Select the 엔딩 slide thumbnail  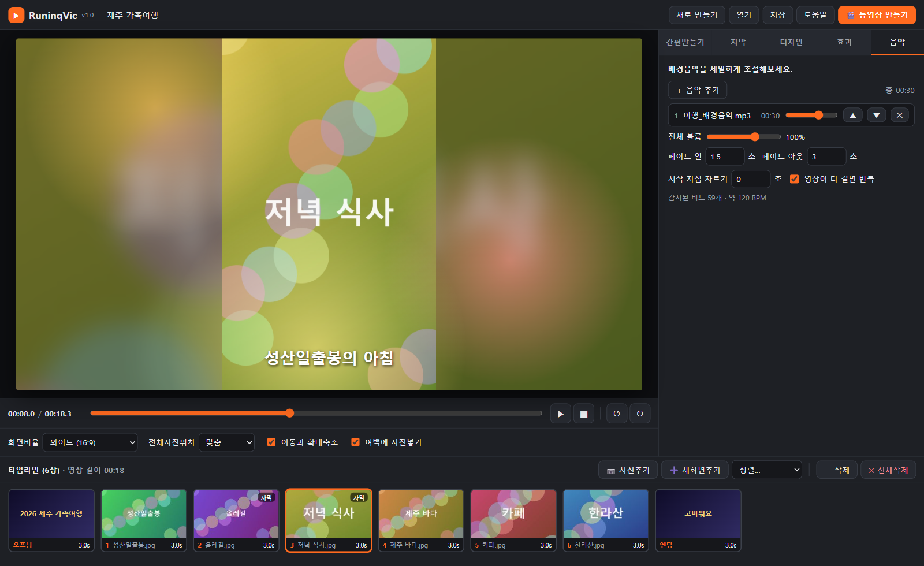pos(698,520)
